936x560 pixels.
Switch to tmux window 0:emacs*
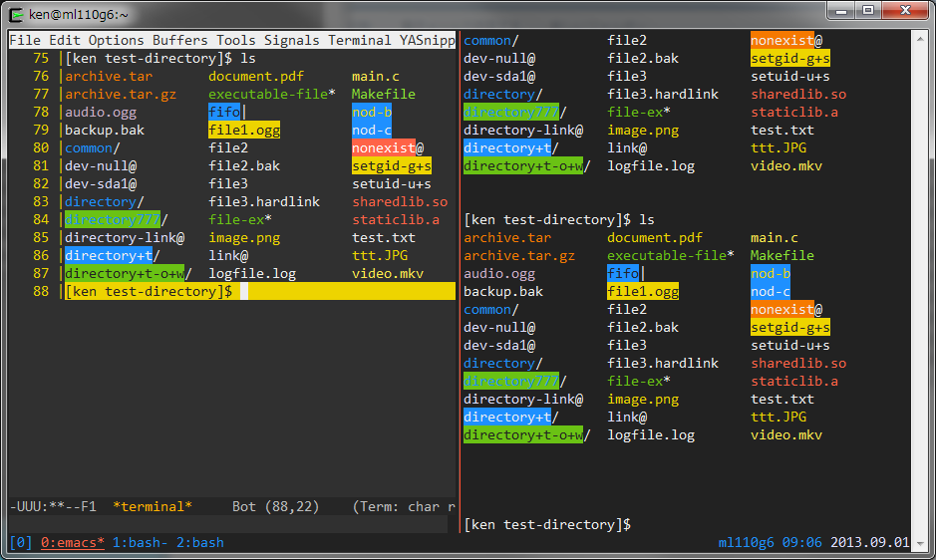tap(72, 543)
